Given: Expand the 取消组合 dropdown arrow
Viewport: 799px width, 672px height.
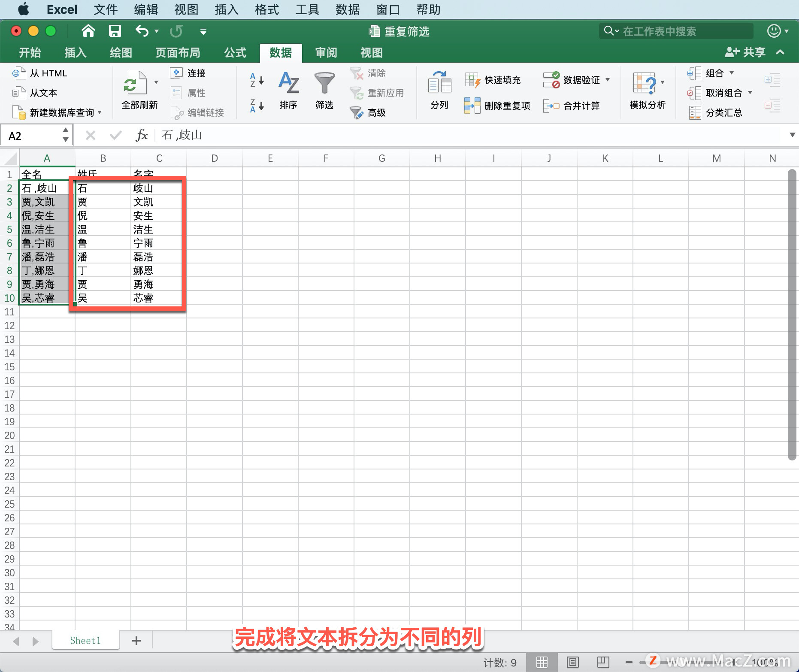Looking at the screenshot, I should click(x=750, y=93).
